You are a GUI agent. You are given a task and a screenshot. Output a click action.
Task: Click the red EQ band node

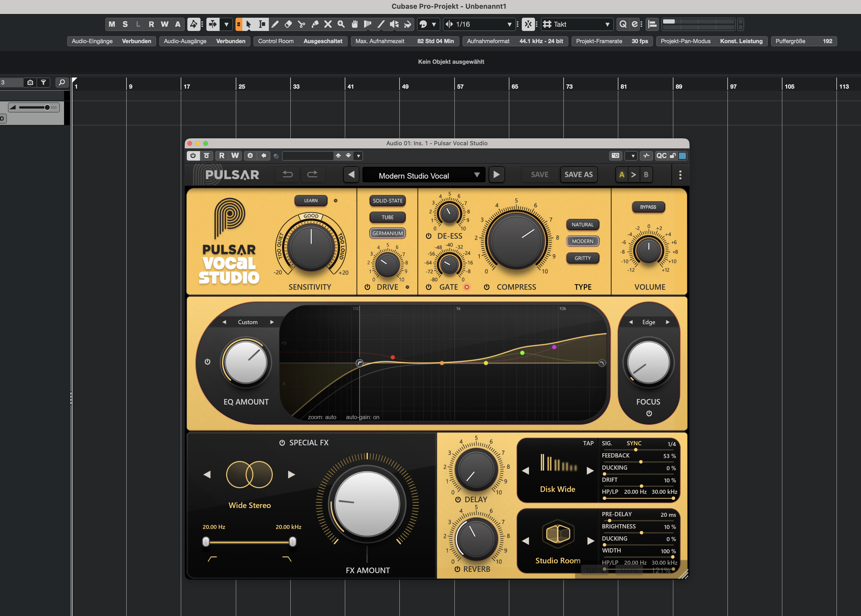click(x=393, y=357)
